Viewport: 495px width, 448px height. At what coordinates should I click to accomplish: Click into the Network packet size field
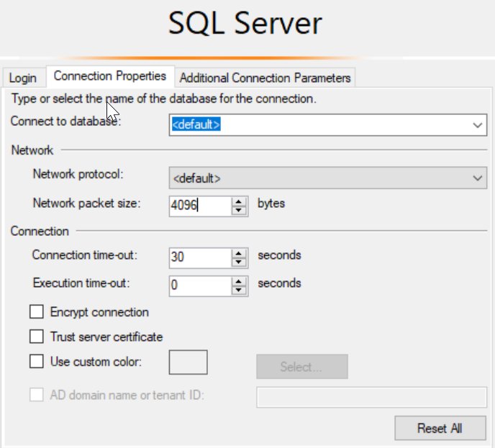click(199, 206)
